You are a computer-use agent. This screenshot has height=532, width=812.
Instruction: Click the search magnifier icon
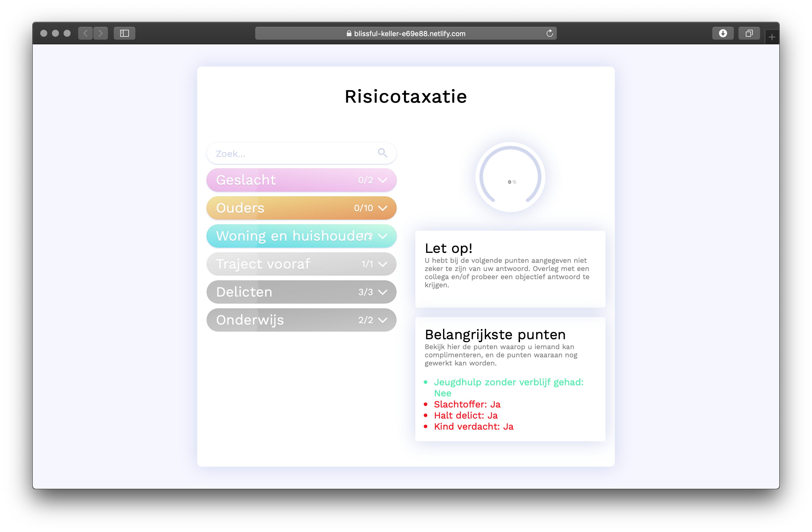point(382,153)
